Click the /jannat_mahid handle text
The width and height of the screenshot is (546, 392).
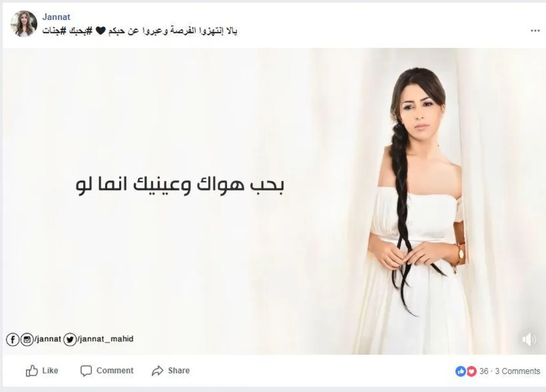(x=105, y=339)
